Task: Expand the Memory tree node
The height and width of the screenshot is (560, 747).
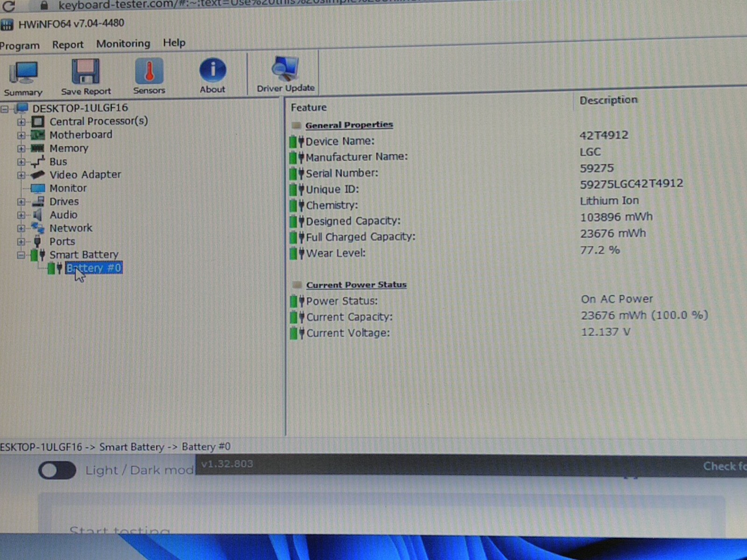Action: coord(21,149)
